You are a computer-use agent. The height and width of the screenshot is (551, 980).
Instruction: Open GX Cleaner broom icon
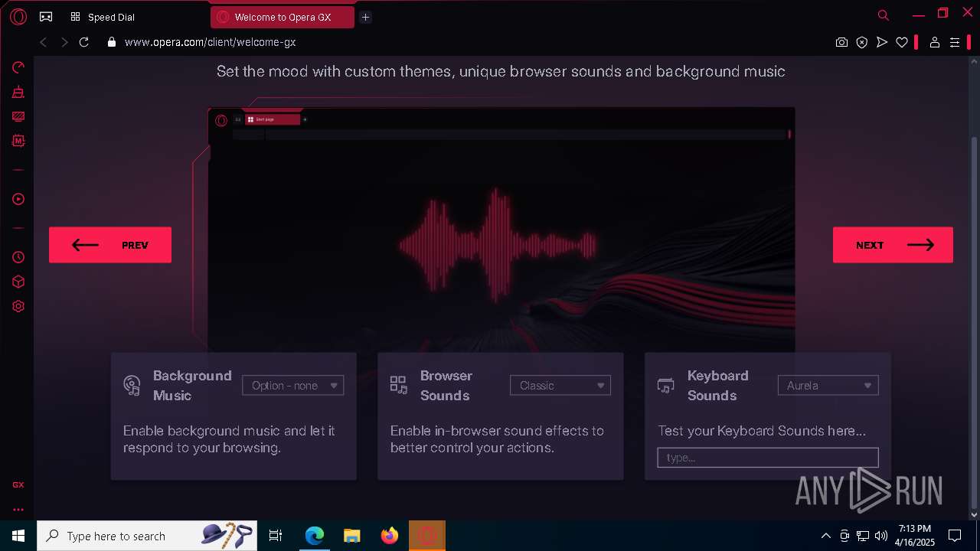point(18,93)
